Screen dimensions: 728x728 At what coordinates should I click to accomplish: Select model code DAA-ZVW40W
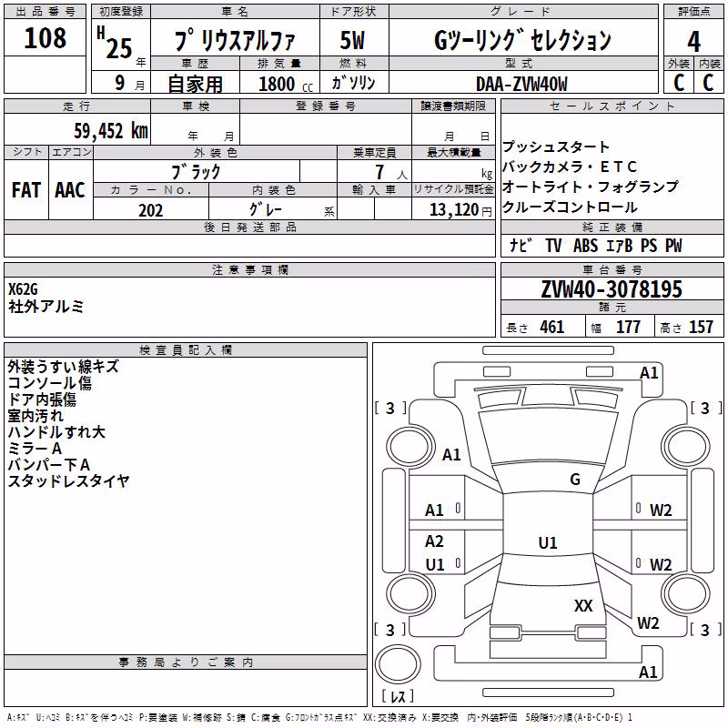(x=521, y=84)
